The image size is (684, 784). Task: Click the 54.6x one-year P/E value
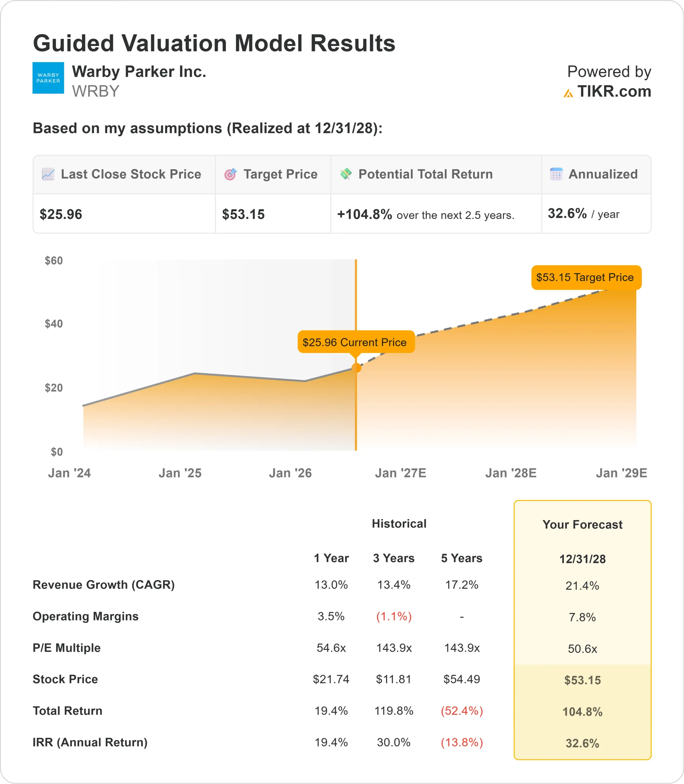[x=331, y=648]
